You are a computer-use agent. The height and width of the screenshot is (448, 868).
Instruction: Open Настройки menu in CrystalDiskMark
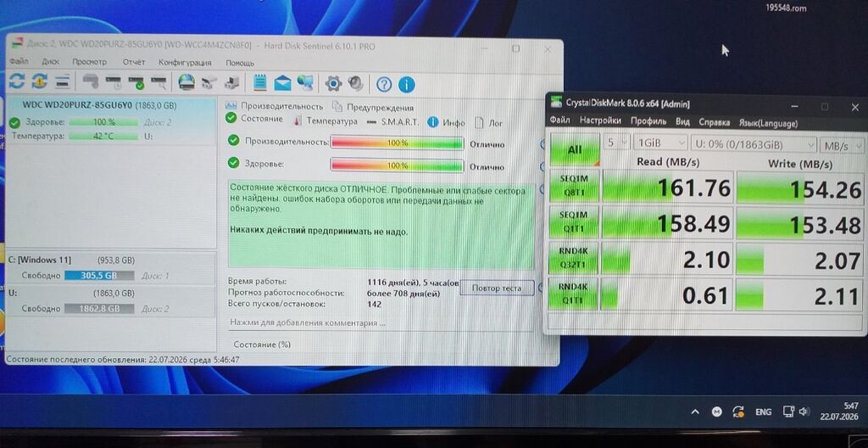pos(601,120)
